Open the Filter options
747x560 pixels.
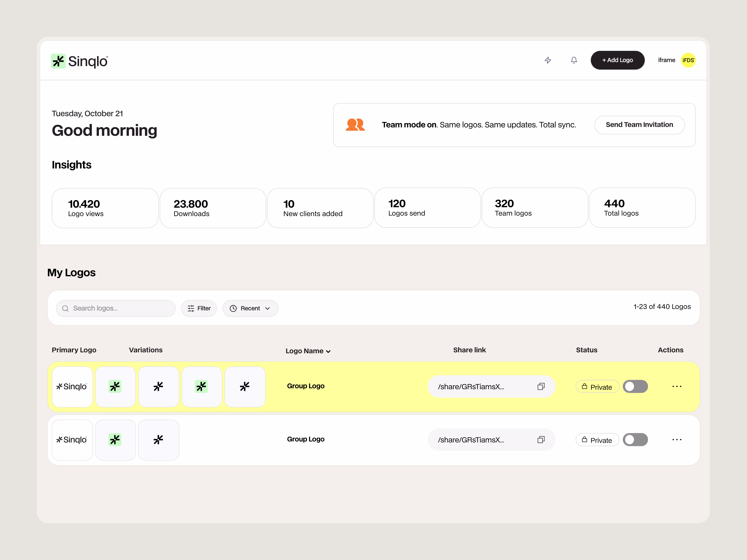[x=199, y=308]
